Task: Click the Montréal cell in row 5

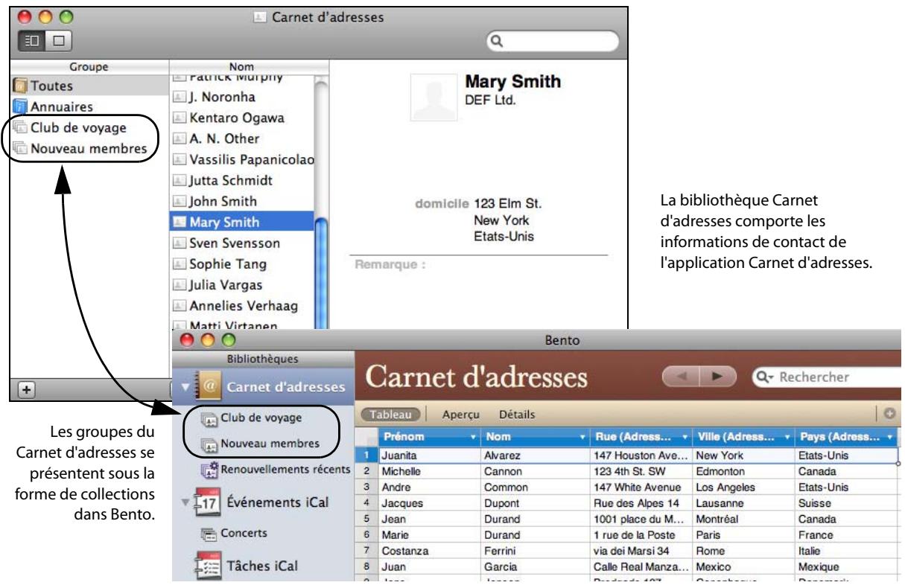Action: 743,518
